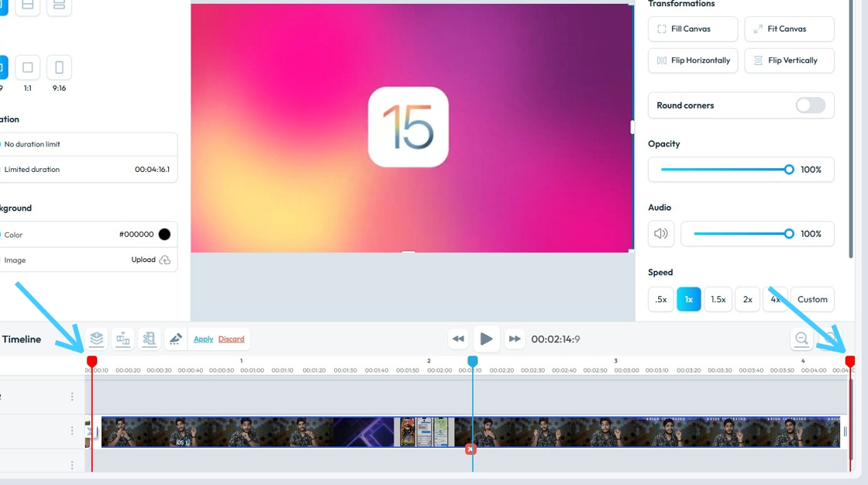Open the video track's three-dot menu
The height and width of the screenshot is (485, 868).
tap(72, 430)
